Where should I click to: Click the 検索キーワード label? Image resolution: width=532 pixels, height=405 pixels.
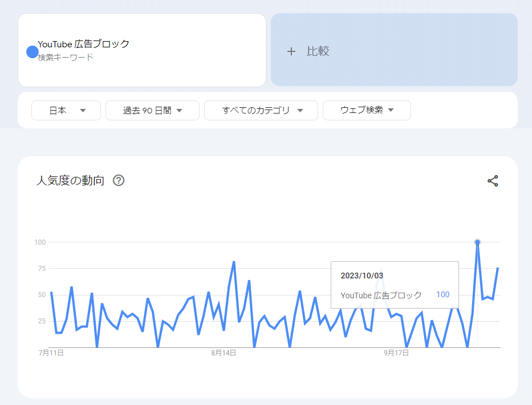coord(66,58)
